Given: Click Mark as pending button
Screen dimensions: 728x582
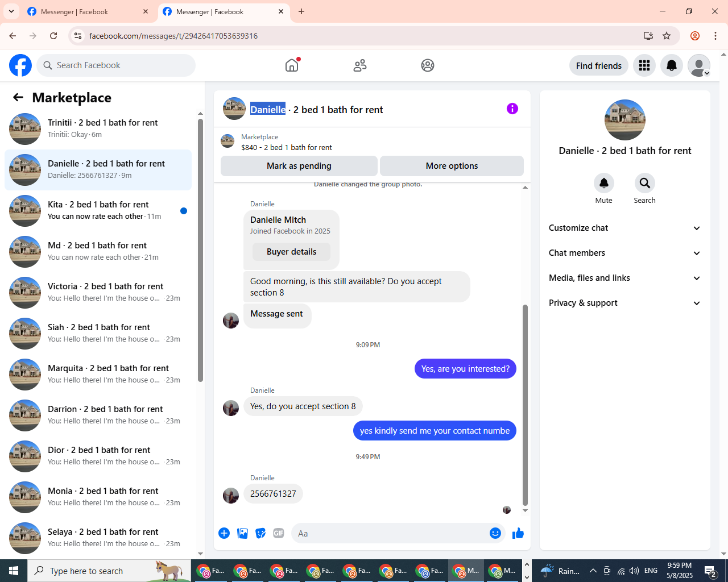Looking at the screenshot, I should coord(299,166).
